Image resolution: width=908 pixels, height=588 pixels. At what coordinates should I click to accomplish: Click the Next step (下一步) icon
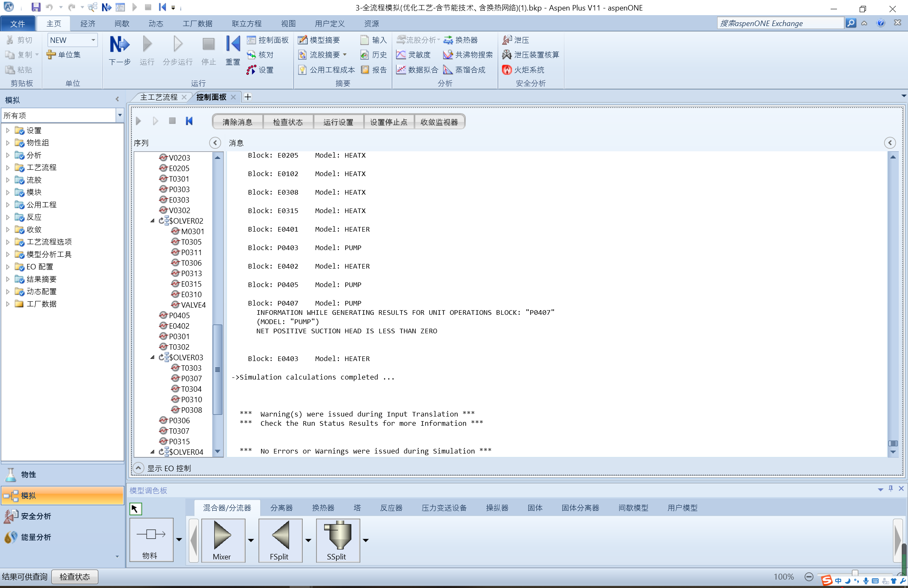click(119, 45)
